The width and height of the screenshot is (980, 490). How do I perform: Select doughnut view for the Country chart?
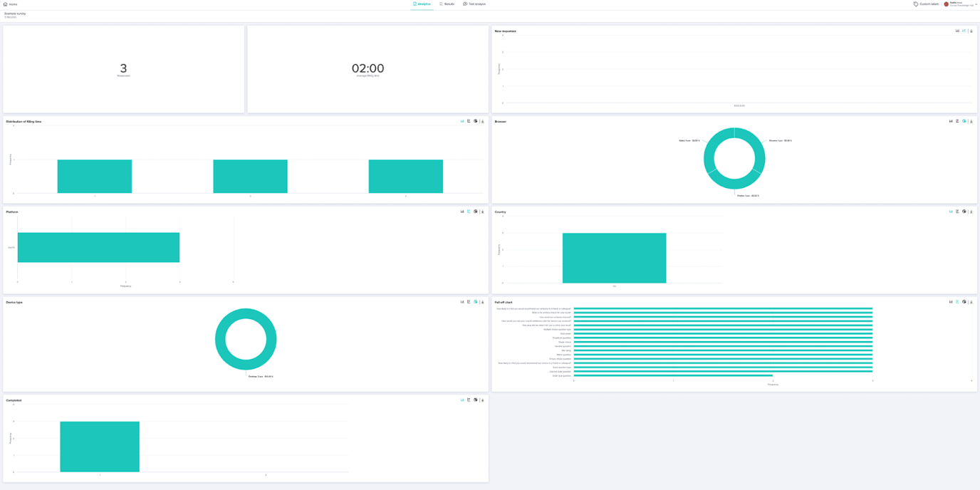(x=963, y=211)
